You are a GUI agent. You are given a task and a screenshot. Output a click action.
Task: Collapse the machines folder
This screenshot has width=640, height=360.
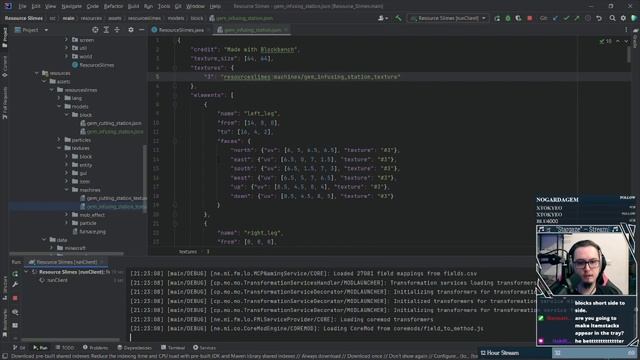click(x=67, y=190)
